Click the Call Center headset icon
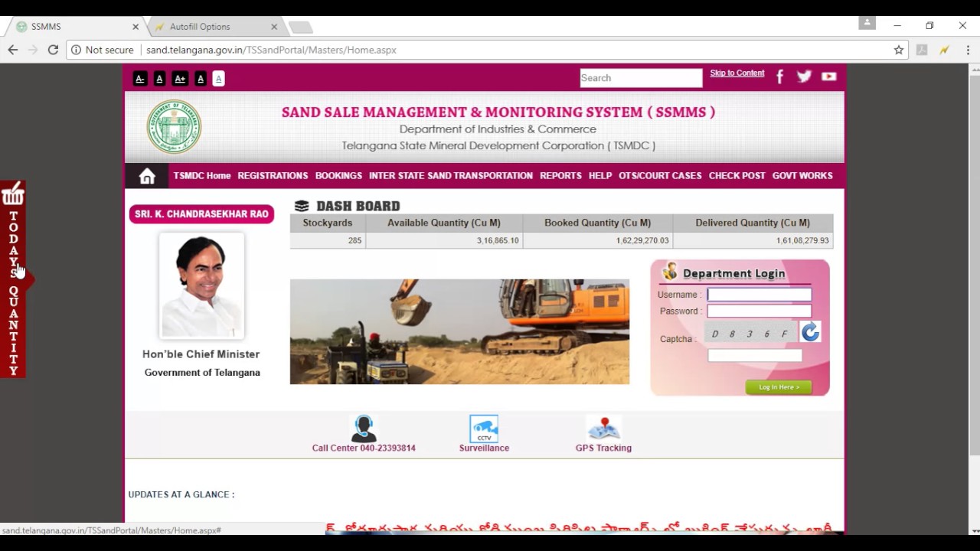980x551 pixels. [x=364, y=429]
